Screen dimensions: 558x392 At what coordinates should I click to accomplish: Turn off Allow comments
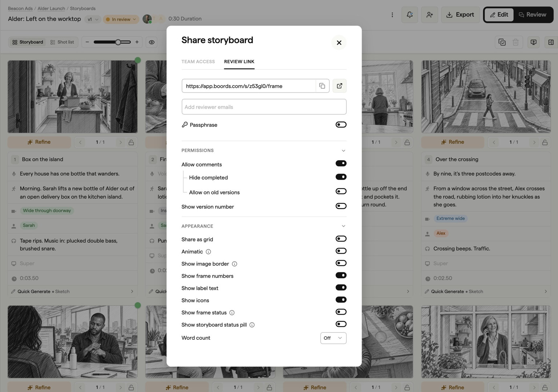(x=341, y=163)
